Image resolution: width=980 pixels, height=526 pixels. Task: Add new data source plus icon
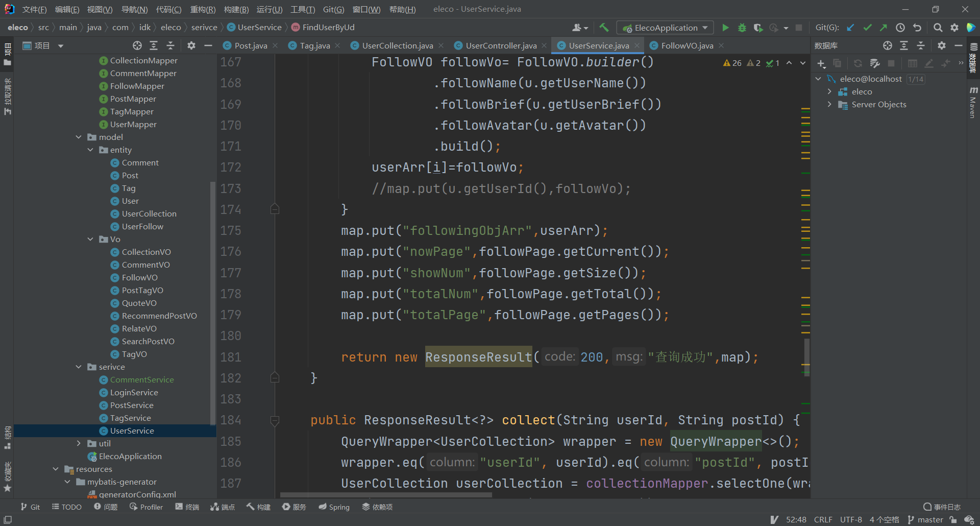(x=821, y=63)
